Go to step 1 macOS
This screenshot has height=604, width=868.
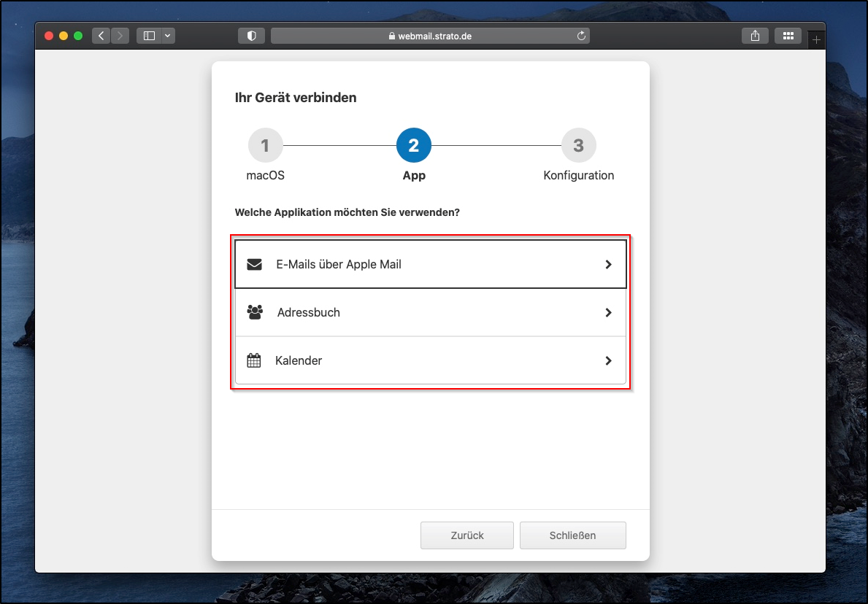click(x=265, y=146)
